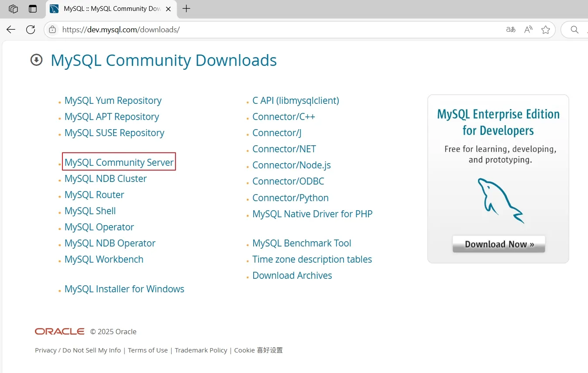Open the Terms of Use footer link
Screen dimensions: 588x373
point(148,350)
